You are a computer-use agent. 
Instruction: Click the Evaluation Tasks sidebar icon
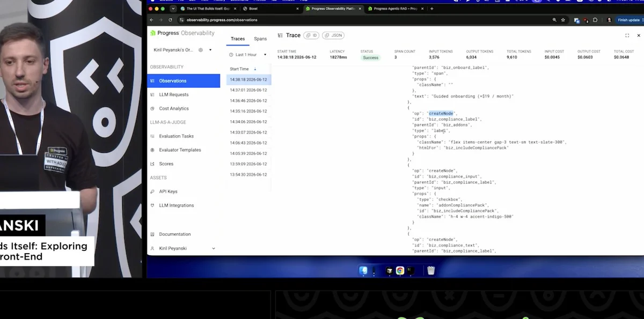(x=153, y=136)
